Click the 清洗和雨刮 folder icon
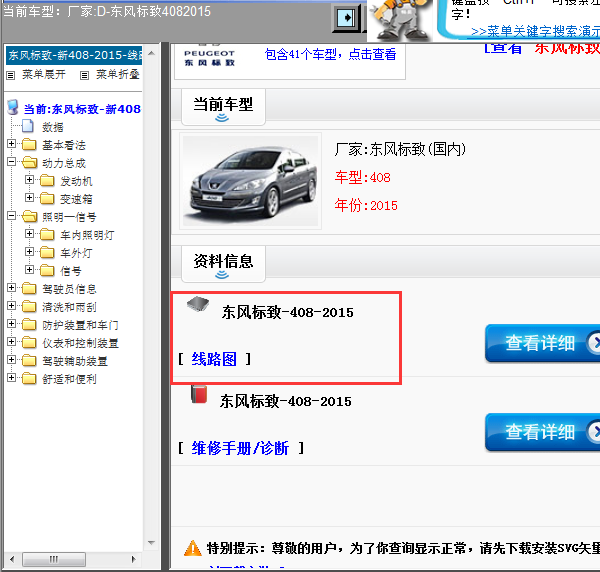Image resolution: width=600 pixels, height=572 pixels. 29,306
